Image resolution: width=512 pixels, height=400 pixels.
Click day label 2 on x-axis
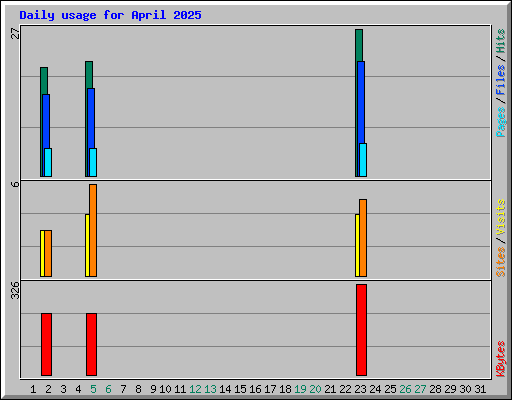[x=48, y=389]
